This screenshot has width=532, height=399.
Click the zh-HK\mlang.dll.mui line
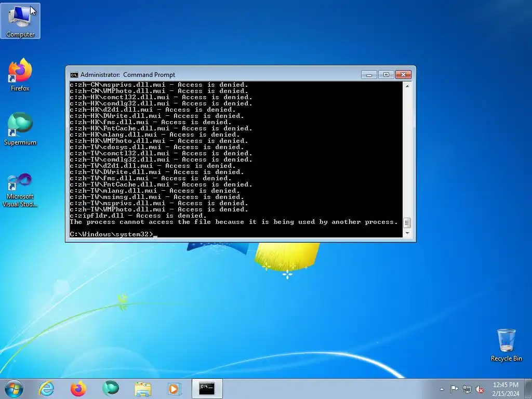pos(155,135)
